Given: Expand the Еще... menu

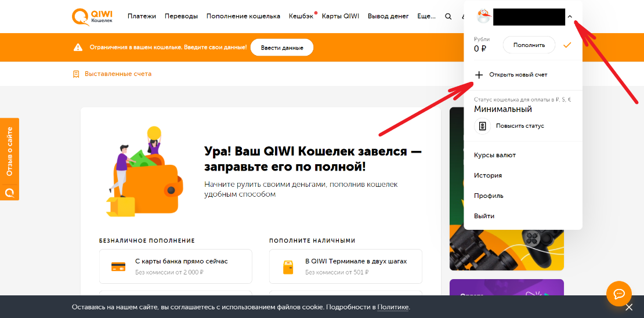Looking at the screenshot, I should click(426, 16).
